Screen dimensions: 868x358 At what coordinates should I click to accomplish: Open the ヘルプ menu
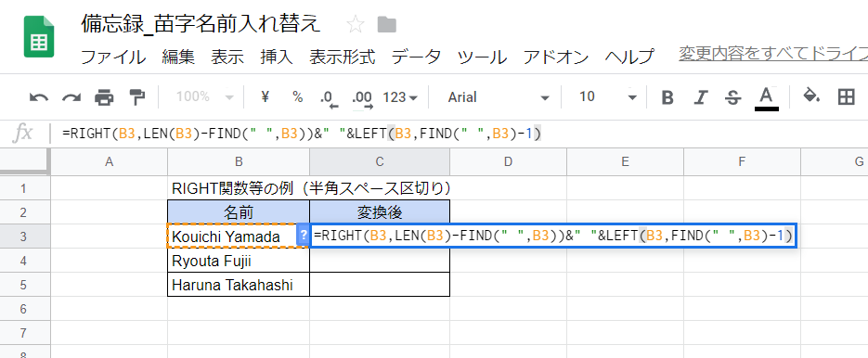pos(629,57)
